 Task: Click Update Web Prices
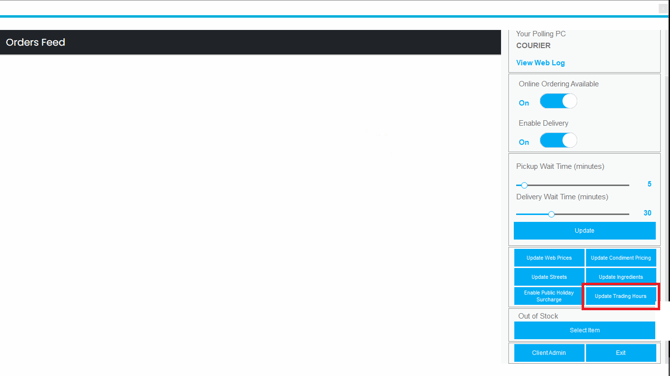(x=549, y=258)
